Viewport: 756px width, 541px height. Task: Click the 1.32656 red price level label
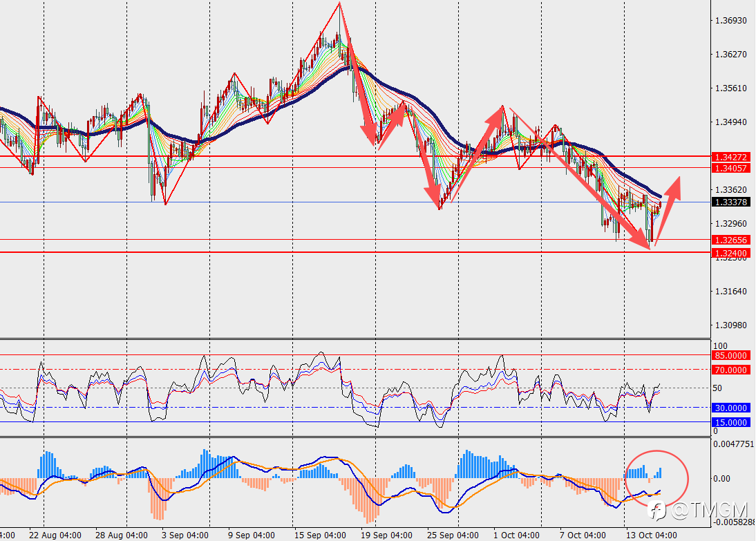731,240
